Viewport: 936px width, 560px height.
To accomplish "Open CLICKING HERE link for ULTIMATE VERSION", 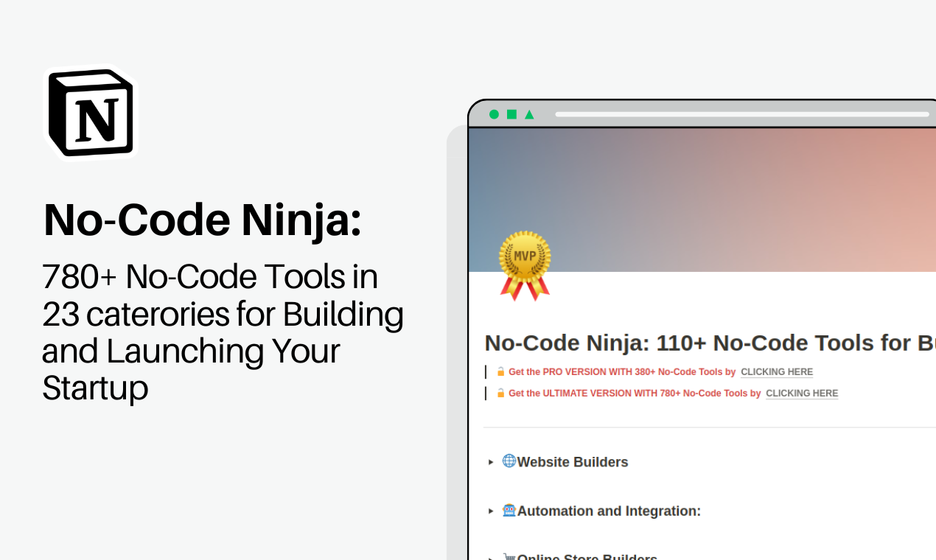I will click(802, 393).
